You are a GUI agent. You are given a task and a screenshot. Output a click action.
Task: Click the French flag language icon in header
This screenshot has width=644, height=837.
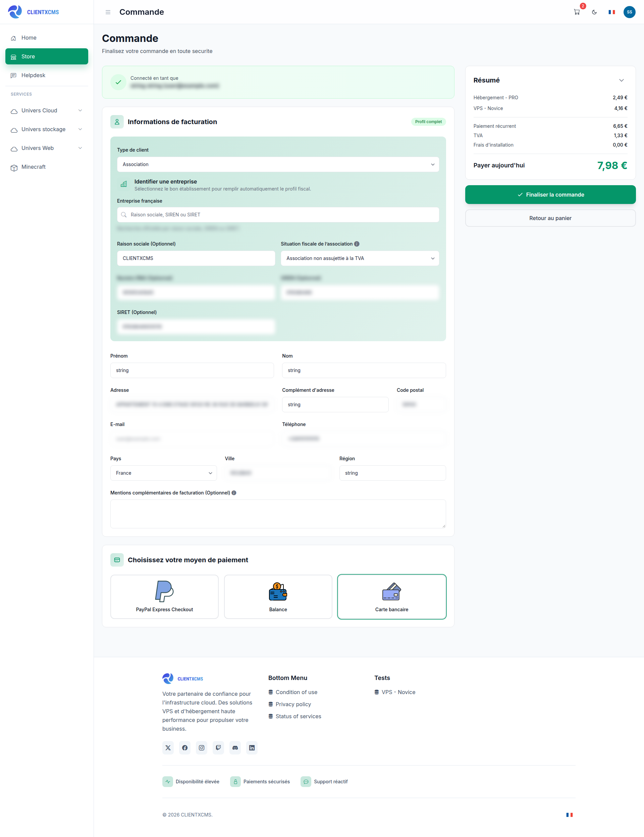point(612,12)
